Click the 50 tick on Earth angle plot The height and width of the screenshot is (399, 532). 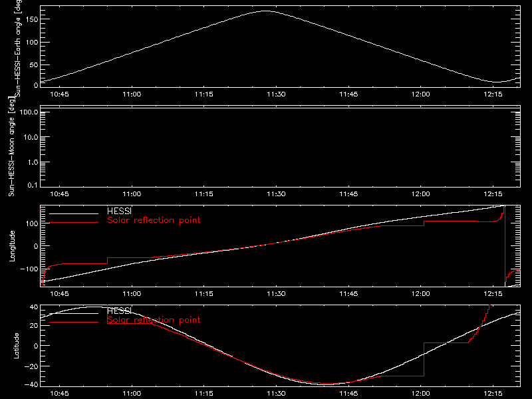point(34,65)
